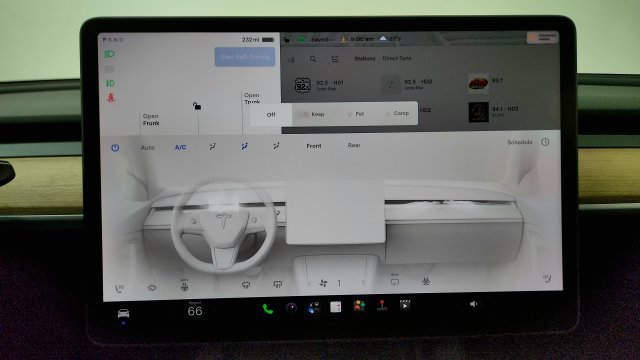Open the Phone app

pos(268,309)
